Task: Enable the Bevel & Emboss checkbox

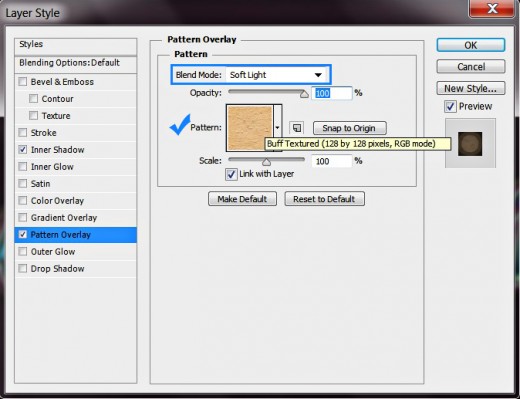Action: (x=23, y=82)
